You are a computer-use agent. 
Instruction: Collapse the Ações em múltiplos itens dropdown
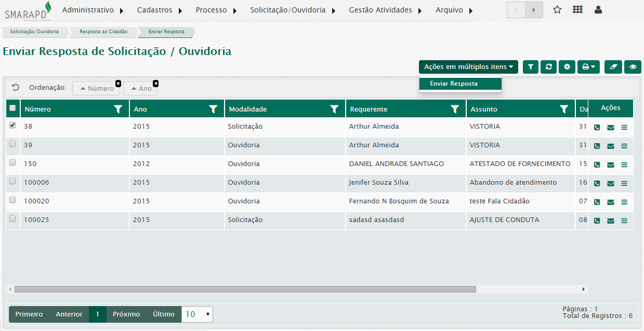(x=468, y=67)
